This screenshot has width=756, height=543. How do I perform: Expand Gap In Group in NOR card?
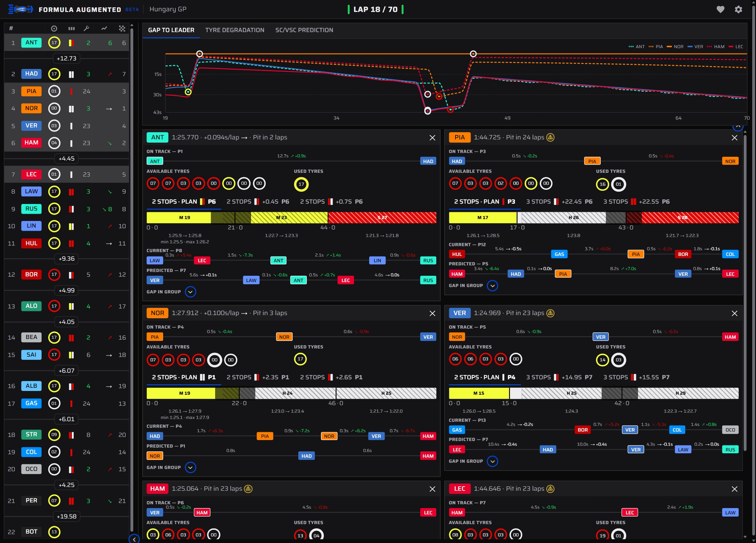190,467
